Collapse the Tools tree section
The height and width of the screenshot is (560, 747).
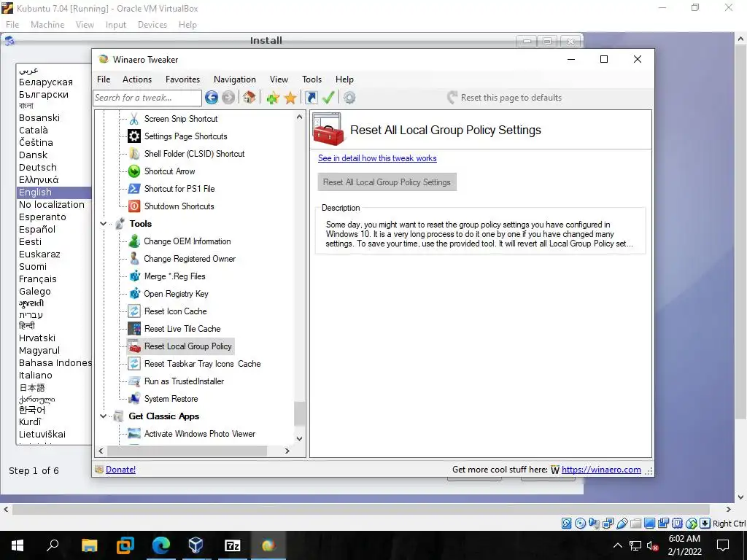[103, 224]
